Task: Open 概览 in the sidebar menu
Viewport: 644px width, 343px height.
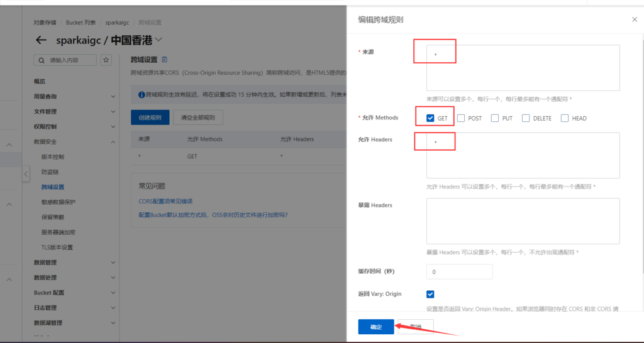Action: click(x=40, y=81)
